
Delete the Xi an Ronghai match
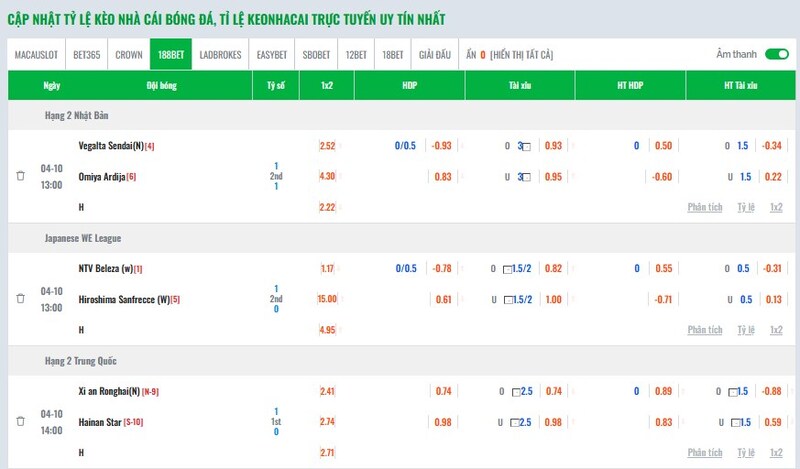coord(20,421)
